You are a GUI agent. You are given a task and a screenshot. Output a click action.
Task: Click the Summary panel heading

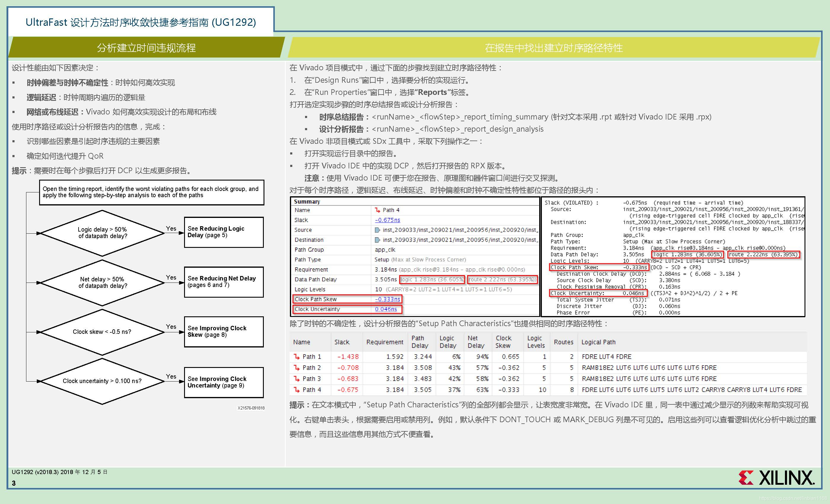(307, 202)
